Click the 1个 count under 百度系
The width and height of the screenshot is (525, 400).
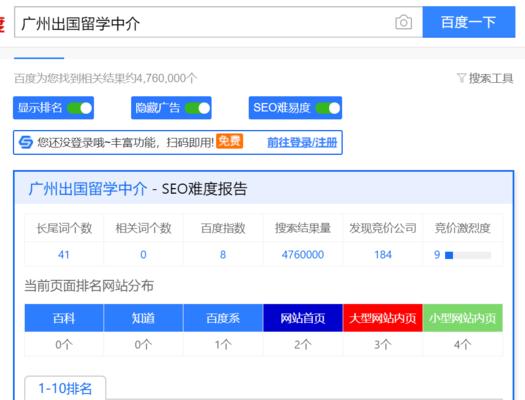pos(223,344)
